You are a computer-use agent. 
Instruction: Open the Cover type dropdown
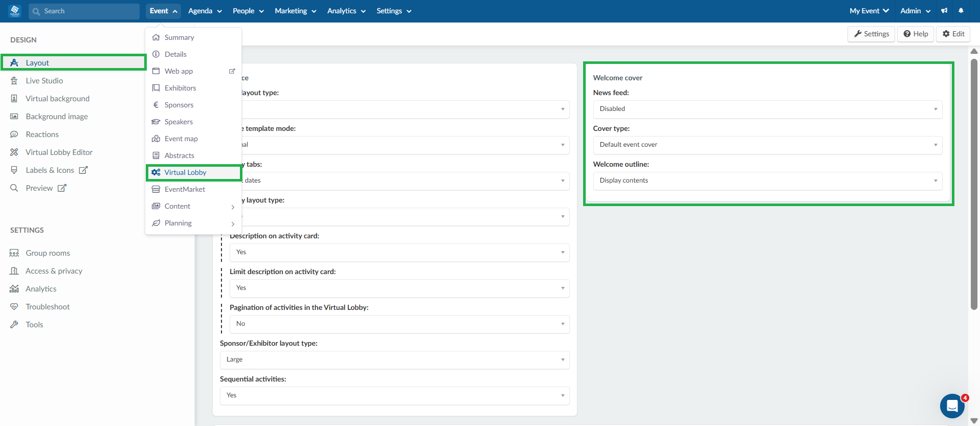768,145
